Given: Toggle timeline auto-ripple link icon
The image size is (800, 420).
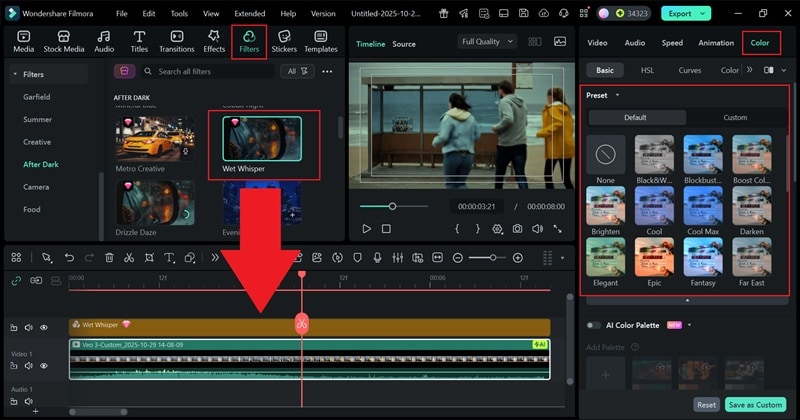Looking at the screenshot, I should coord(16,281).
